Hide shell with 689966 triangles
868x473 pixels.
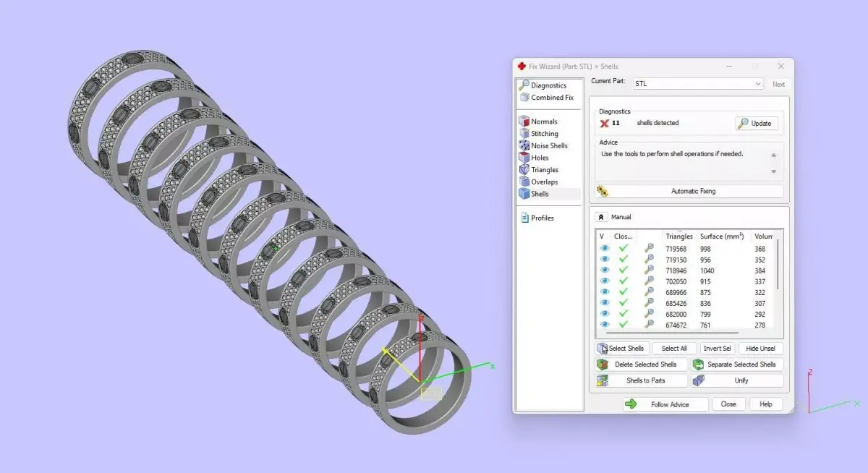pyautogui.click(x=604, y=291)
